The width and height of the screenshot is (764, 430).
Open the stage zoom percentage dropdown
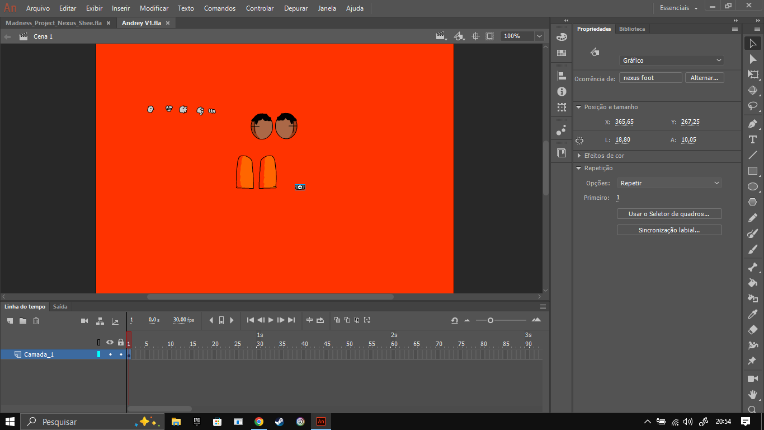pos(539,36)
